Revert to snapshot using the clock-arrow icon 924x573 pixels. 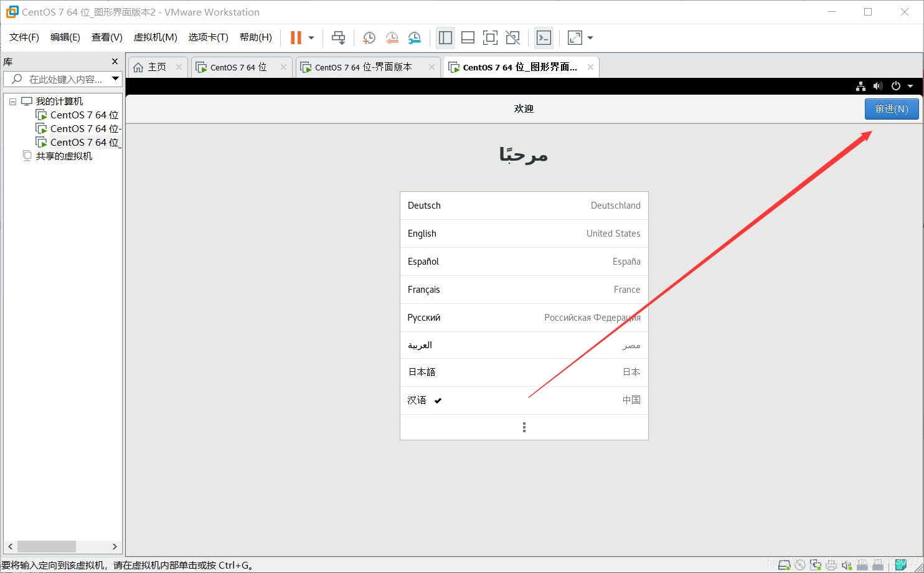pyautogui.click(x=392, y=38)
